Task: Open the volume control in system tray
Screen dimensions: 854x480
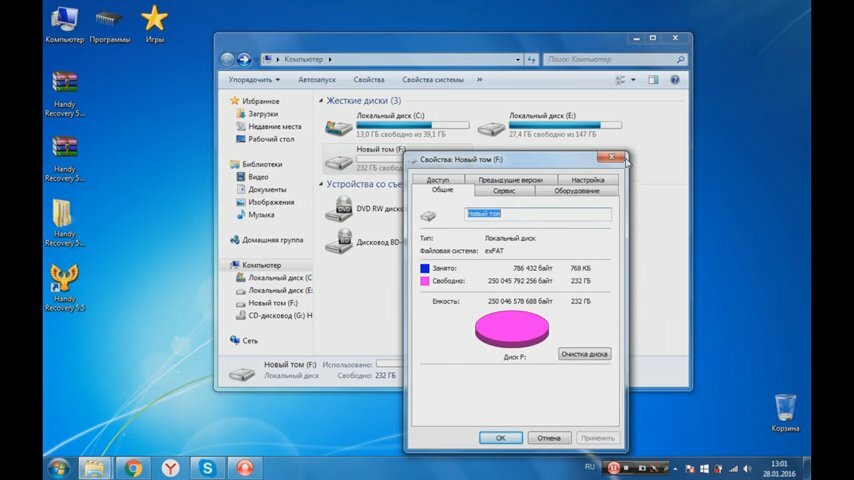Action: coord(747,469)
